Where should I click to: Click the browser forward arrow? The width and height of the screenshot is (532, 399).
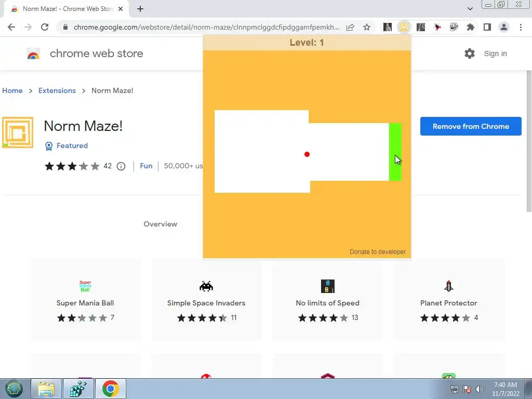coord(28,27)
